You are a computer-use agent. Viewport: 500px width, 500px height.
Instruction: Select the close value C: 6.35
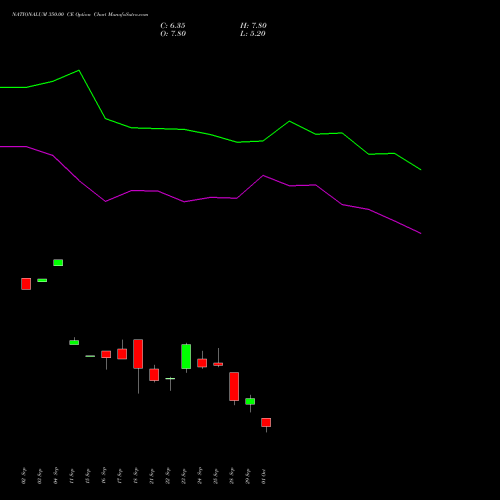coord(173,26)
